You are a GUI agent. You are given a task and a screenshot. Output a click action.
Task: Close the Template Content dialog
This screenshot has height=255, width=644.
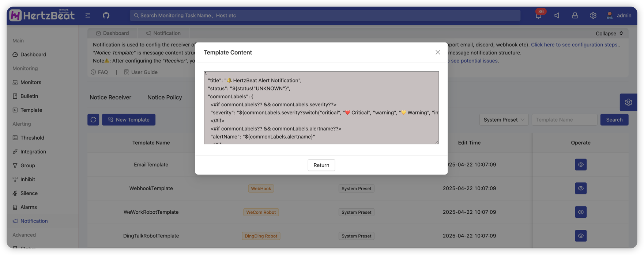click(438, 52)
